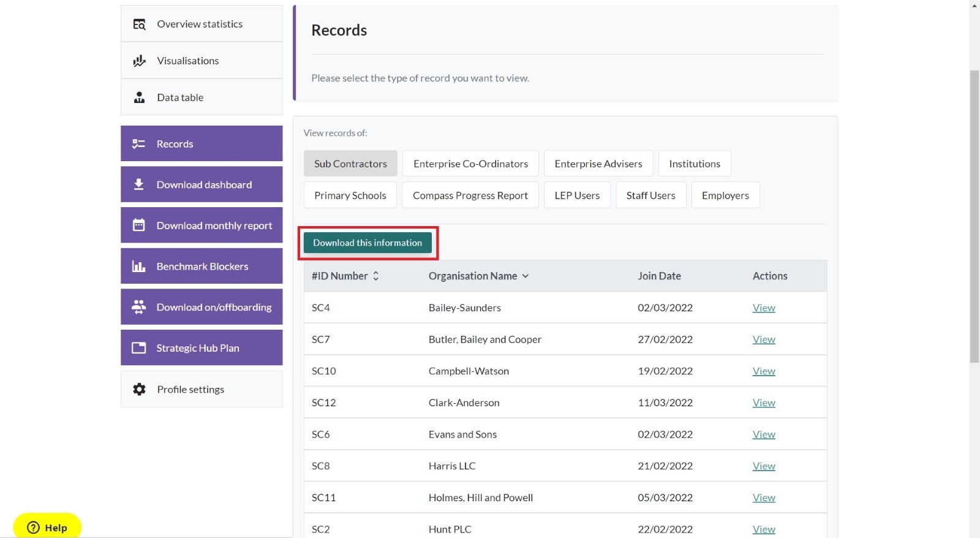The image size is (980, 538).
Task: Click the Strategic Hub Plan folder icon
Action: [139, 348]
